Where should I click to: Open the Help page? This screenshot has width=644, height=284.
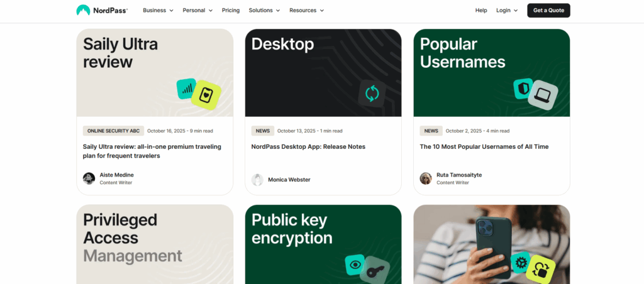coord(481,11)
